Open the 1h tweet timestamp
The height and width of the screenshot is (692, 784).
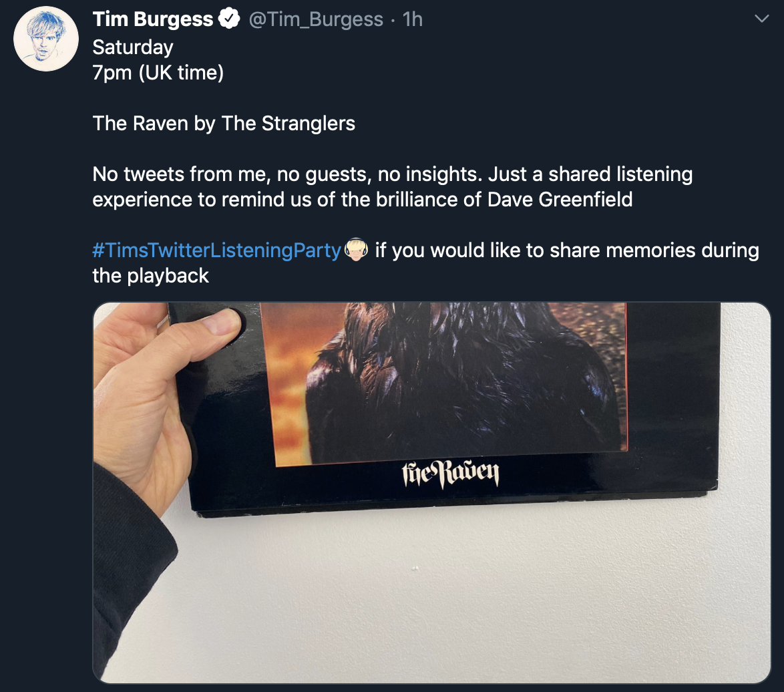(413, 19)
